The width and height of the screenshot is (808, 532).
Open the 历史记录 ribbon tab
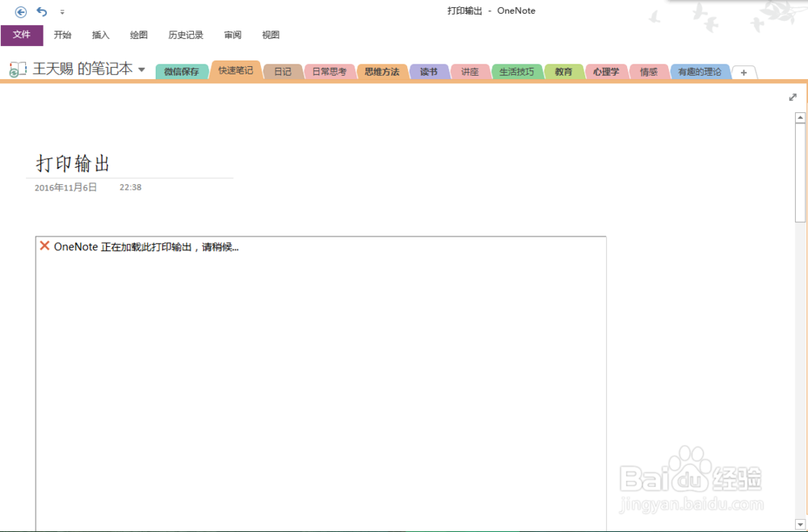coord(186,35)
